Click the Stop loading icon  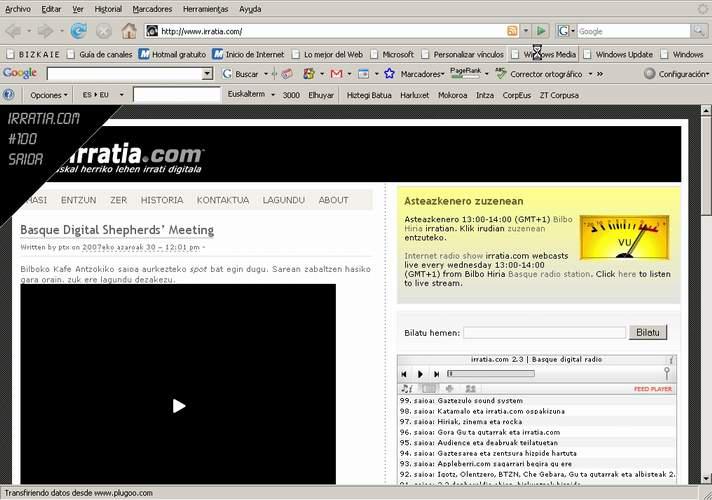point(104,31)
